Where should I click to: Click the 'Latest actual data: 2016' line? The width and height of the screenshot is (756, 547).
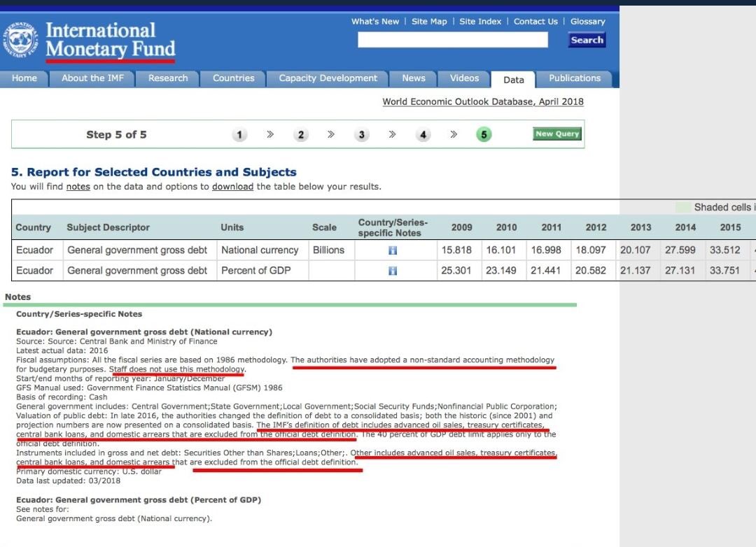pyautogui.click(x=62, y=350)
